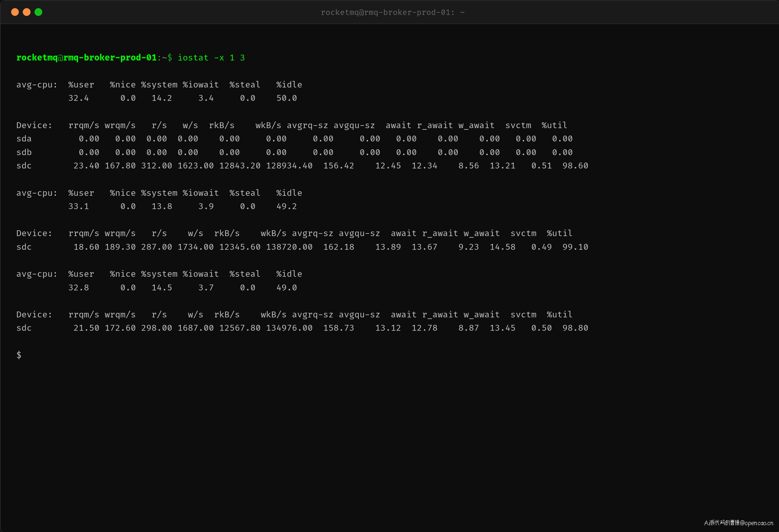Maximize the terminal with the green button
The height and width of the screenshot is (532, 779).
38,12
